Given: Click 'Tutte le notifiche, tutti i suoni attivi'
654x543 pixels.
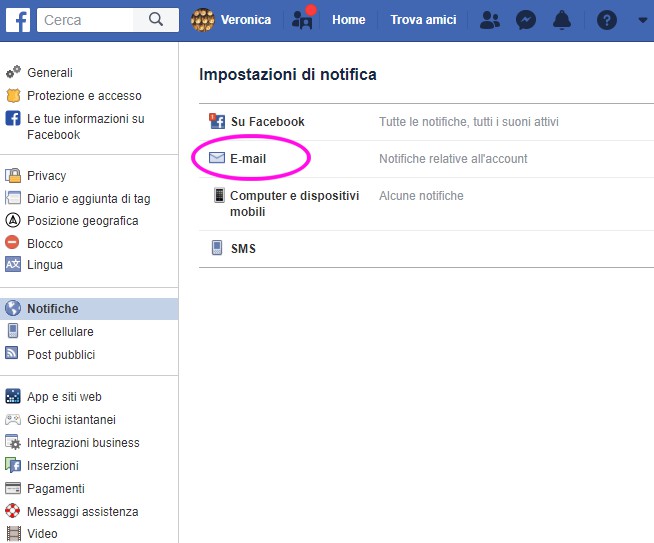Looking at the screenshot, I should 469,122.
